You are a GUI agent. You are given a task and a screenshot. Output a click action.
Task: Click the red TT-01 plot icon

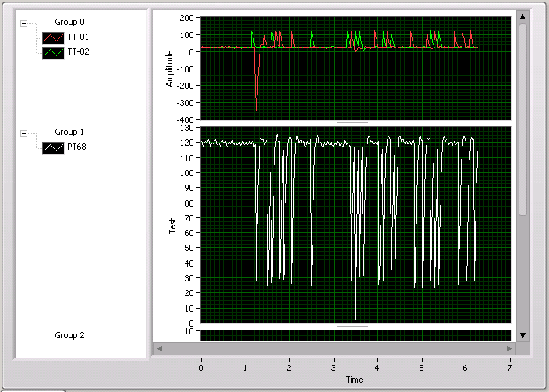click(52, 37)
